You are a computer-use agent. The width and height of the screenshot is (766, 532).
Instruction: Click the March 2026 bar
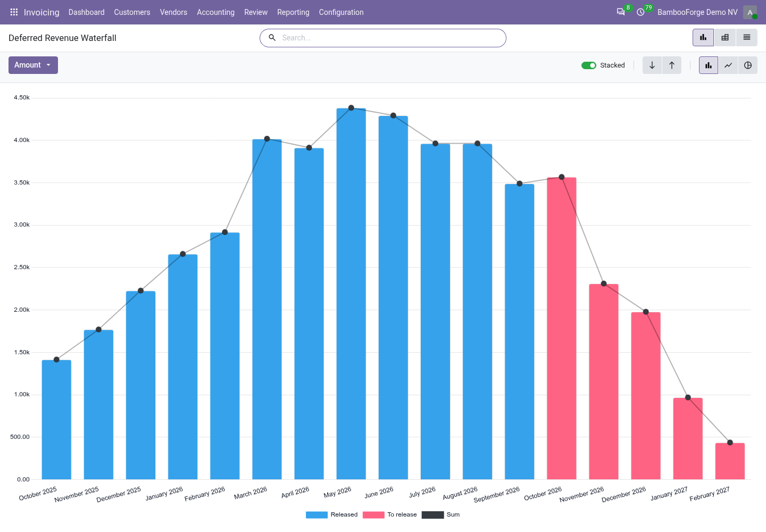coord(267,309)
